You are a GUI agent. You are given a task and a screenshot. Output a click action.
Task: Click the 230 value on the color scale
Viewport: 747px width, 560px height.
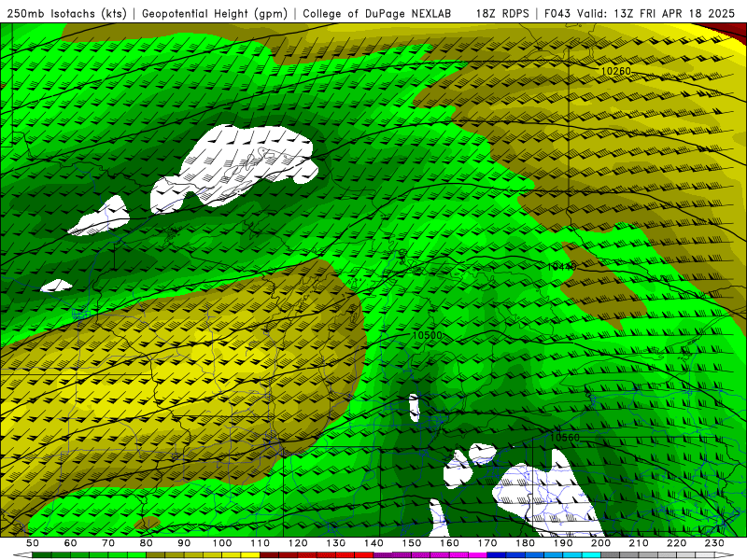[x=715, y=543]
